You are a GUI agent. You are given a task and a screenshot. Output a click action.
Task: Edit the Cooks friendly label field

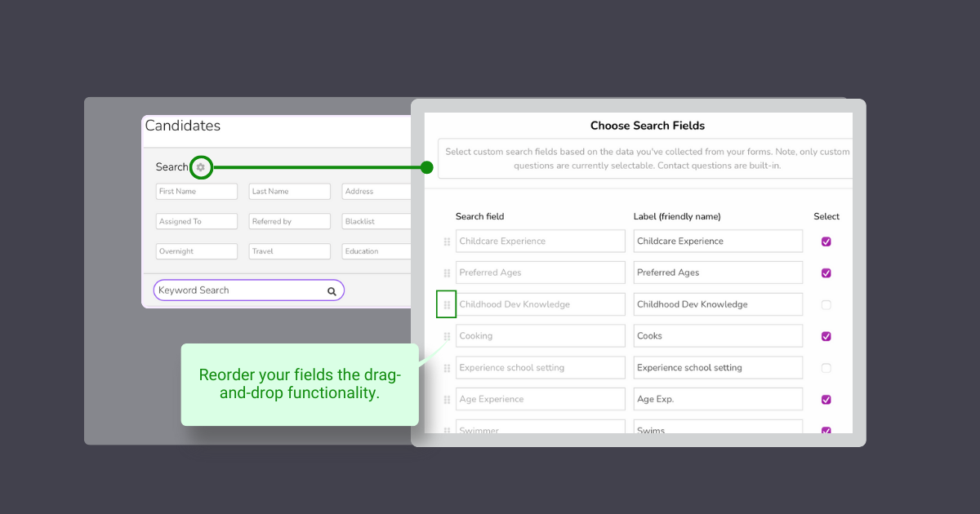click(717, 336)
